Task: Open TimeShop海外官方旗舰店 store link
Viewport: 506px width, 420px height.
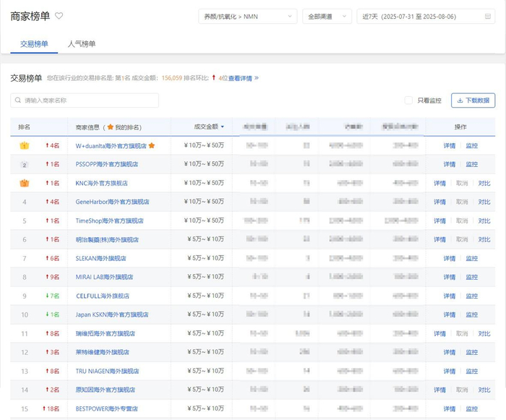Action: 109,220
